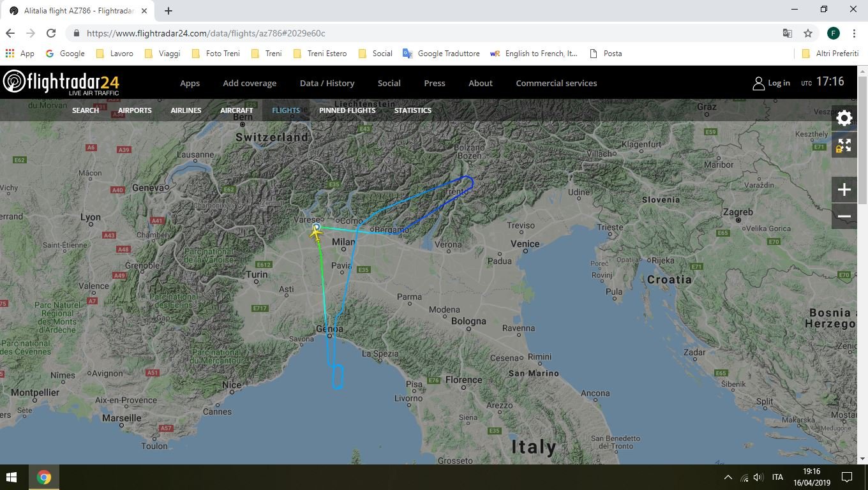This screenshot has width=868, height=490.
Task: Switch to the PINNED FLIGHTS tab
Action: (x=347, y=110)
